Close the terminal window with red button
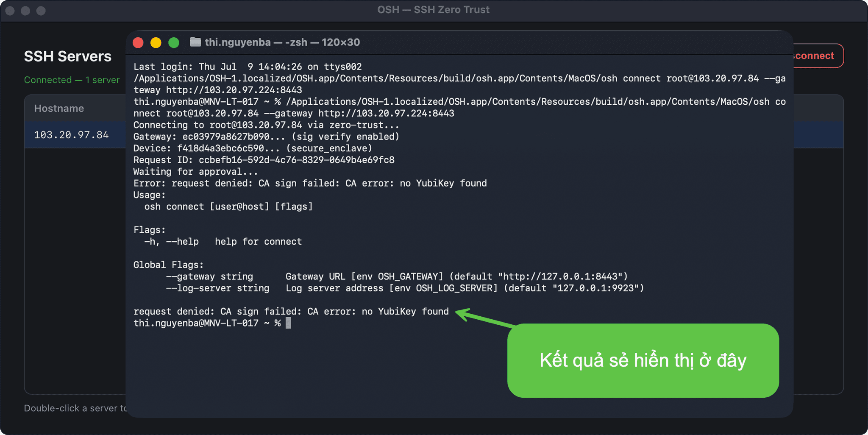Viewport: 868px width, 435px height. coord(138,42)
